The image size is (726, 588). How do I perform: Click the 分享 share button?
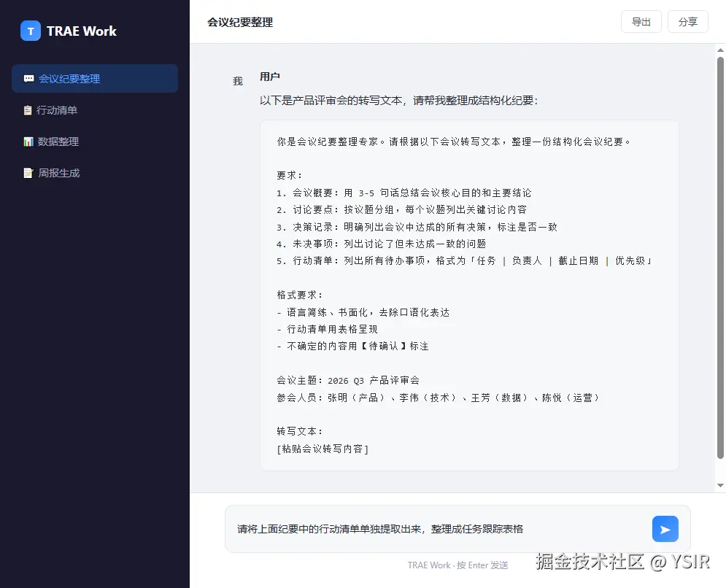click(687, 22)
